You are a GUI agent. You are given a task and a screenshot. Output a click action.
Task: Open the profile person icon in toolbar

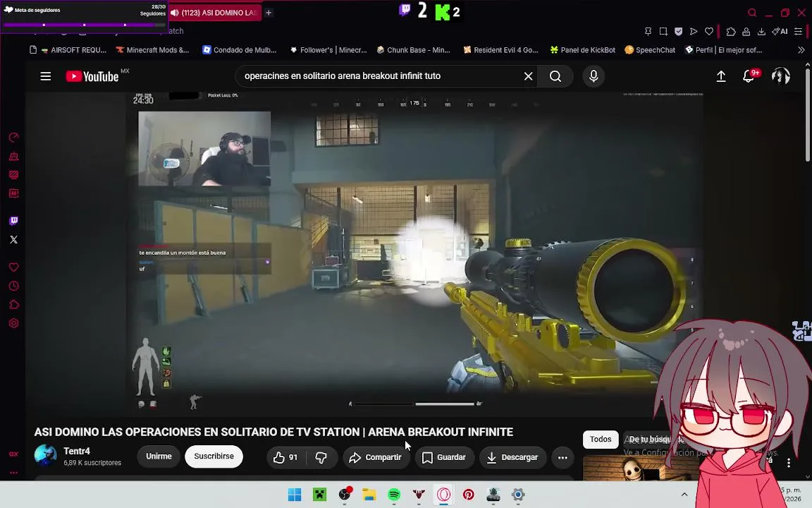pos(746,32)
